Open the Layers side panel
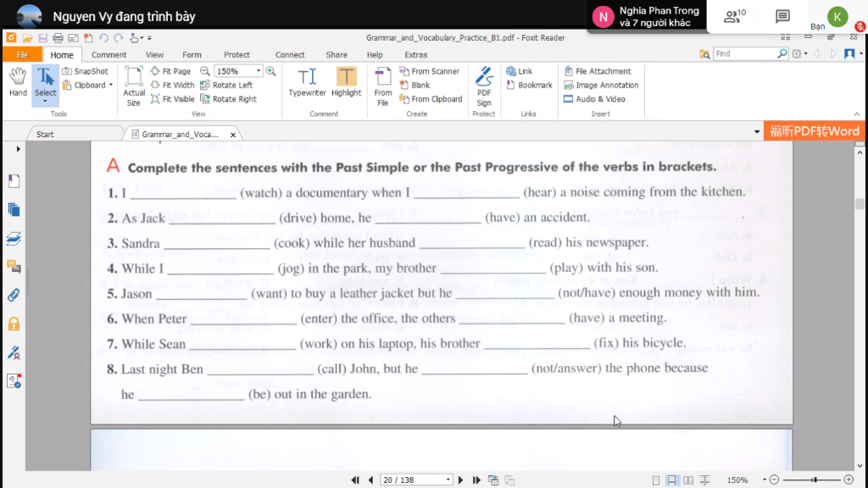Viewport: 868px width, 488px height. 14,238
